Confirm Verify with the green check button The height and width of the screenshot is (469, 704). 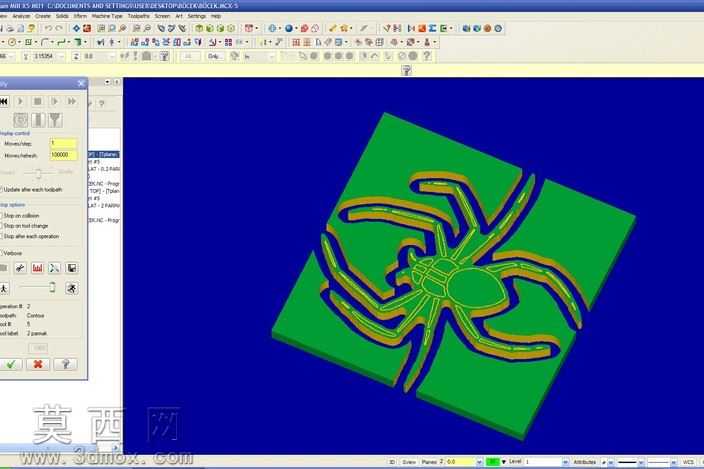pyautogui.click(x=10, y=364)
